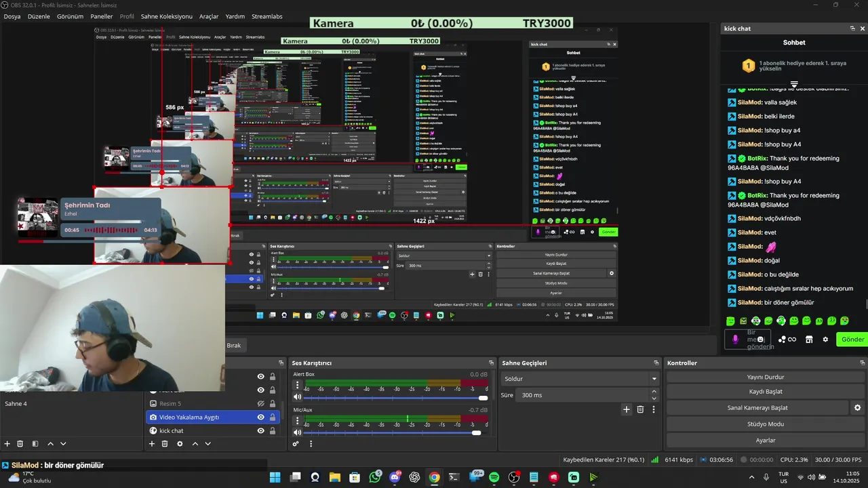The width and height of the screenshot is (868, 488).
Task: Open scene filters icon in Scenes toolbar
Action: [35, 444]
